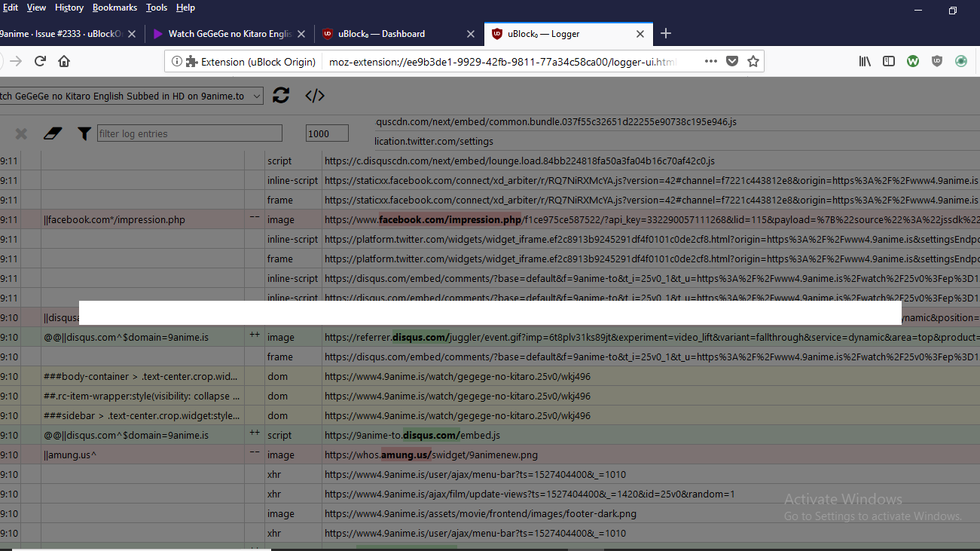Click the moz-extension URL in the address bar

(x=503, y=62)
